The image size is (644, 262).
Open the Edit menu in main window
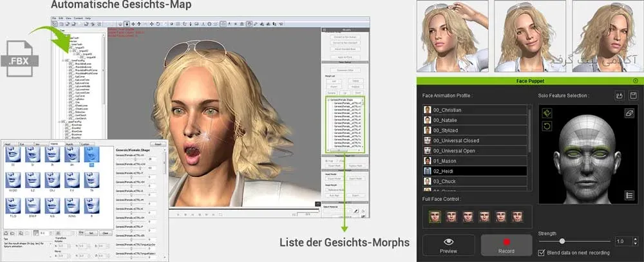[61, 19]
